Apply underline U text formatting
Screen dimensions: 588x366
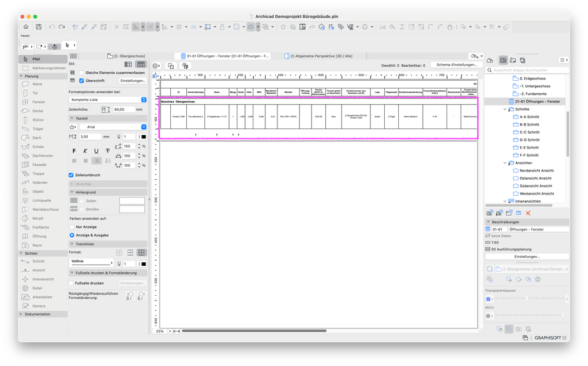97,151
